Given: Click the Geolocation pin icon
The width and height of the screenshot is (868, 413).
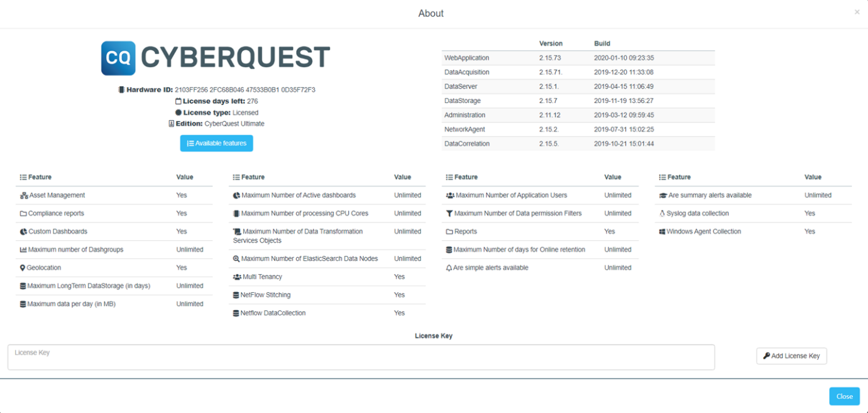Looking at the screenshot, I should coord(23,268).
